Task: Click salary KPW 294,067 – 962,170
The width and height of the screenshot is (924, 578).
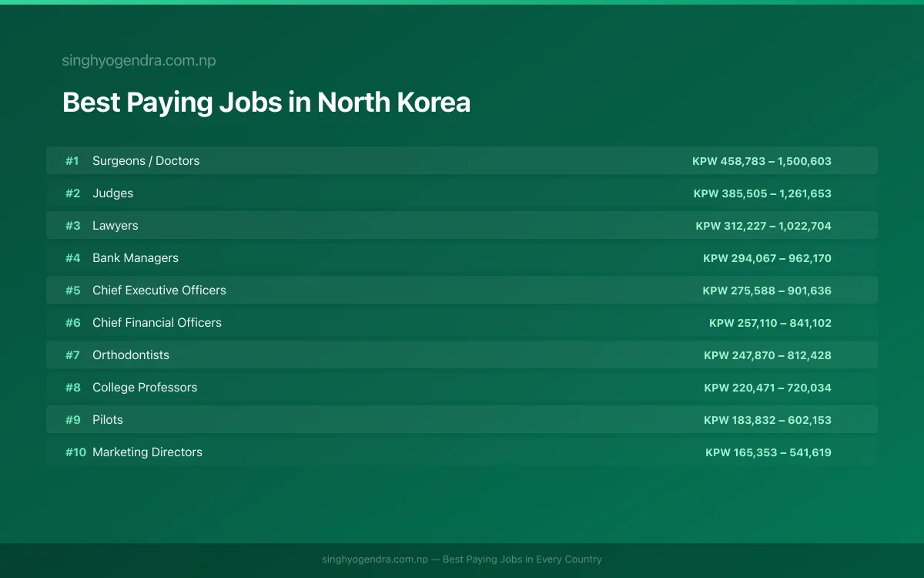Action: (767, 258)
